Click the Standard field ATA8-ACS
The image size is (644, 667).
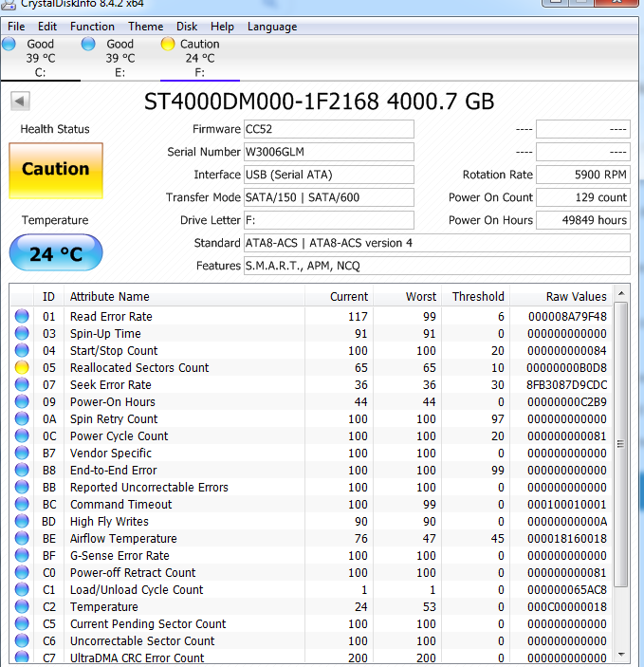point(436,243)
